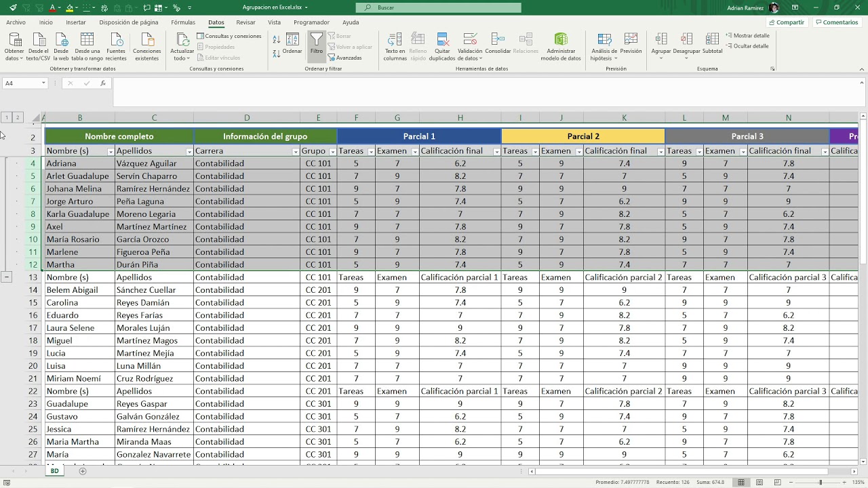Viewport: 868px width, 488px height.
Task: Switch to the Programador tab
Action: 311,22
